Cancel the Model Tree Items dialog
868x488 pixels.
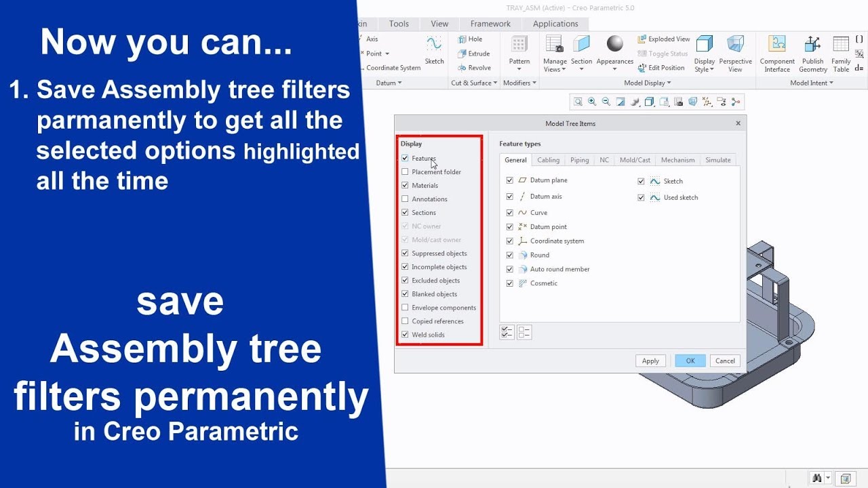[725, 361]
